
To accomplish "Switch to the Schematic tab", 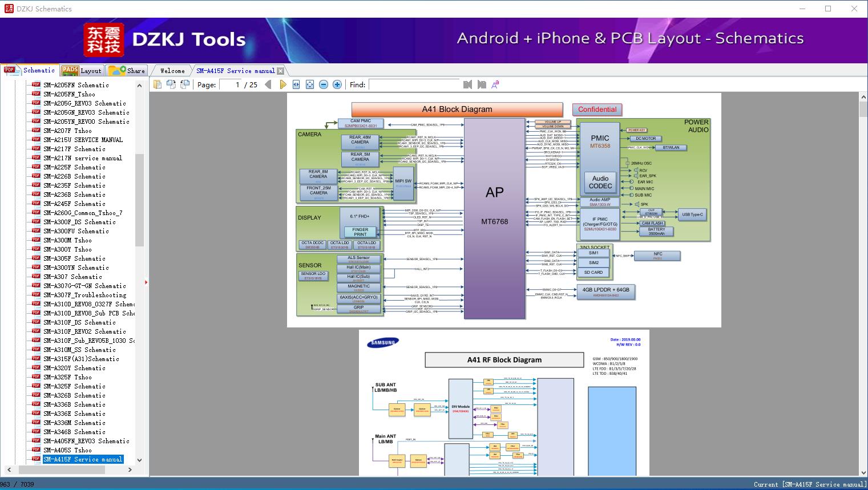I will (30, 70).
